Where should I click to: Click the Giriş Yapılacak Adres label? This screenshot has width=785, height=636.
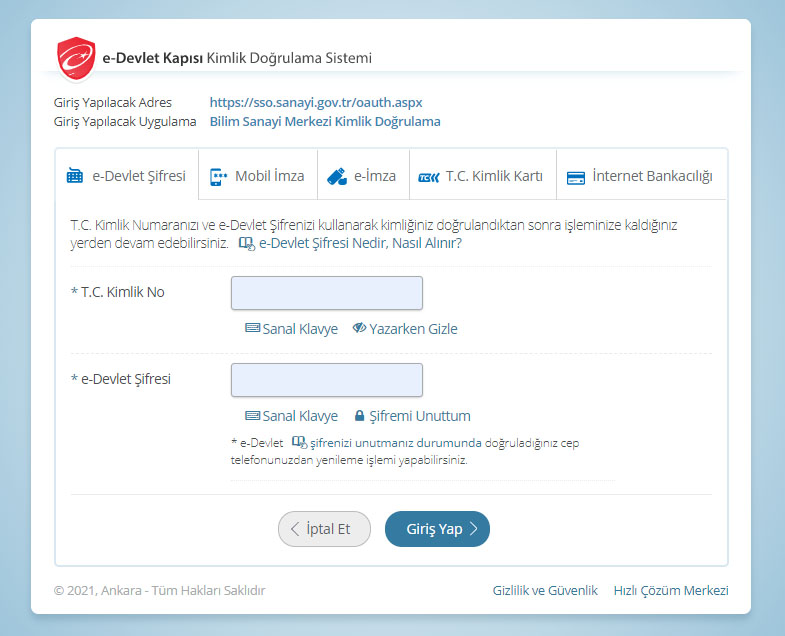113,103
